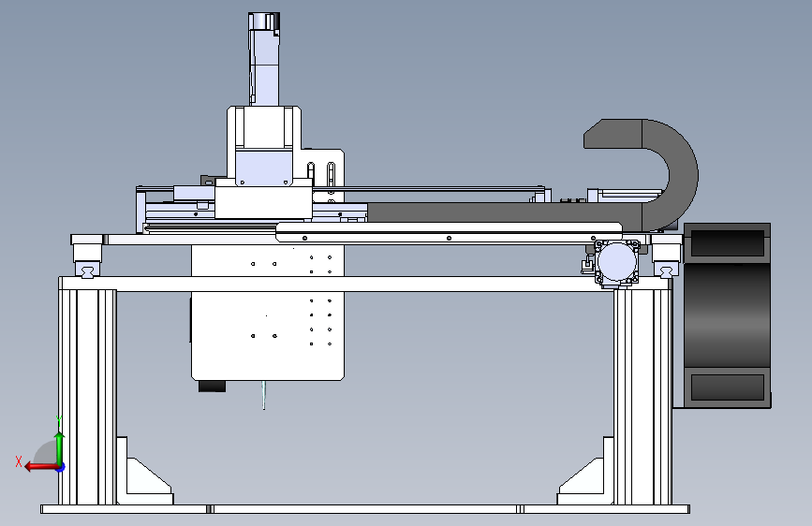The image size is (812, 526).
Task: Select the rounded cover plate with three screws
Action: coord(449,232)
